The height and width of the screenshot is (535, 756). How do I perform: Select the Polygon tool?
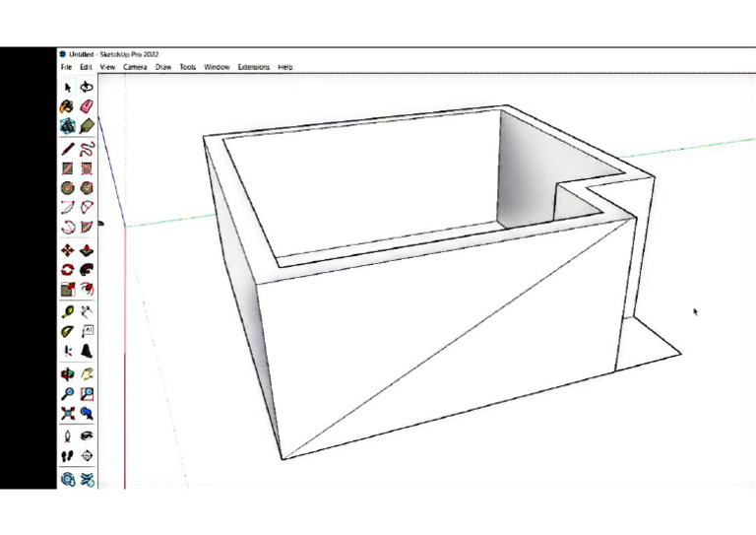(87, 187)
